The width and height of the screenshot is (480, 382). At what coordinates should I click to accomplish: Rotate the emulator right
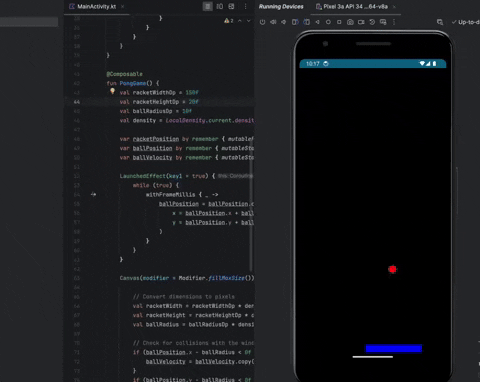pyautogui.click(x=306, y=22)
